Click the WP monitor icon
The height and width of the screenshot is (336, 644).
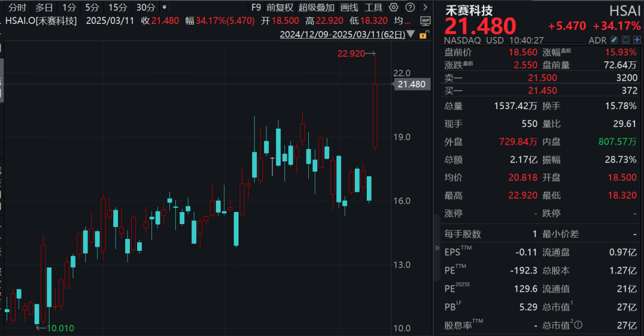tap(425, 20)
